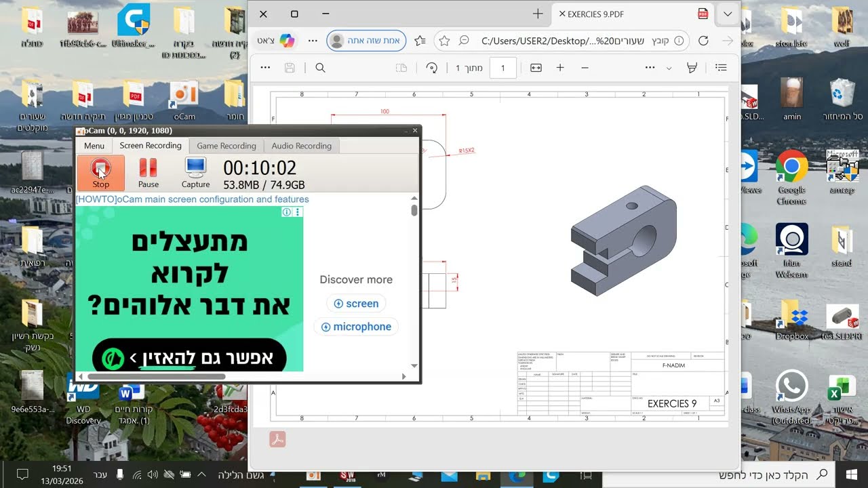Screen dimensions: 868x488
Task: Click the PDF page number field
Action: 503,68
